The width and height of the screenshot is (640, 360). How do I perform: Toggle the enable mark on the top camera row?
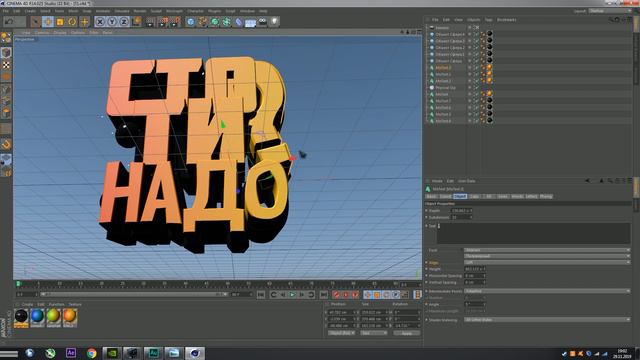pyautogui.click(x=476, y=28)
